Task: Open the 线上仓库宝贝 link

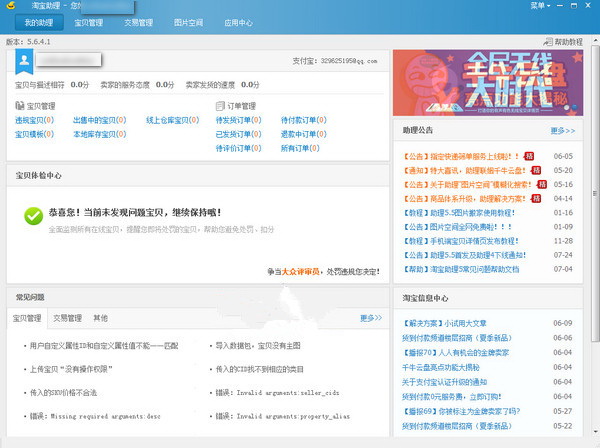Action: [170, 119]
